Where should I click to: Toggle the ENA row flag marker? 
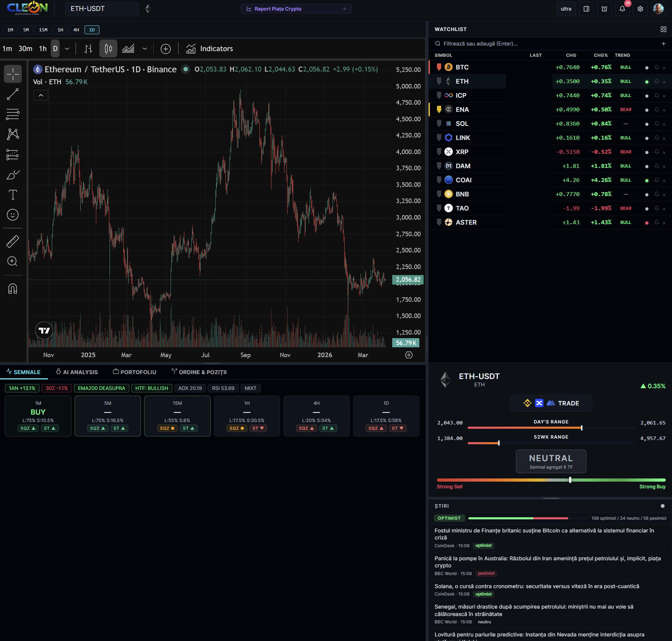pyautogui.click(x=439, y=109)
